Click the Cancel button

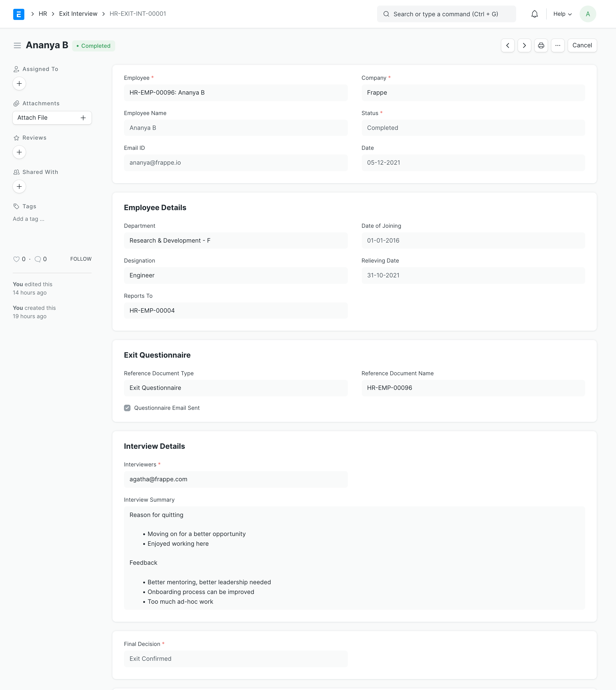click(582, 45)
